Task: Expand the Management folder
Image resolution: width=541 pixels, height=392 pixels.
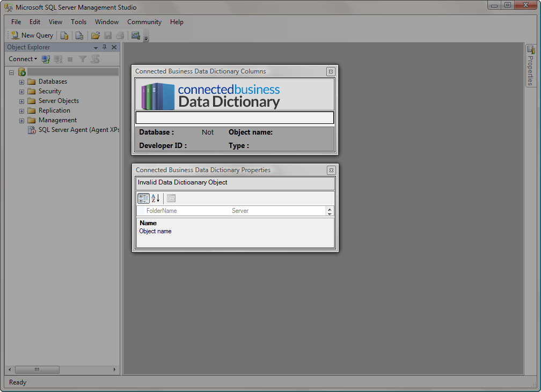Action: click(x=22, y=121)
